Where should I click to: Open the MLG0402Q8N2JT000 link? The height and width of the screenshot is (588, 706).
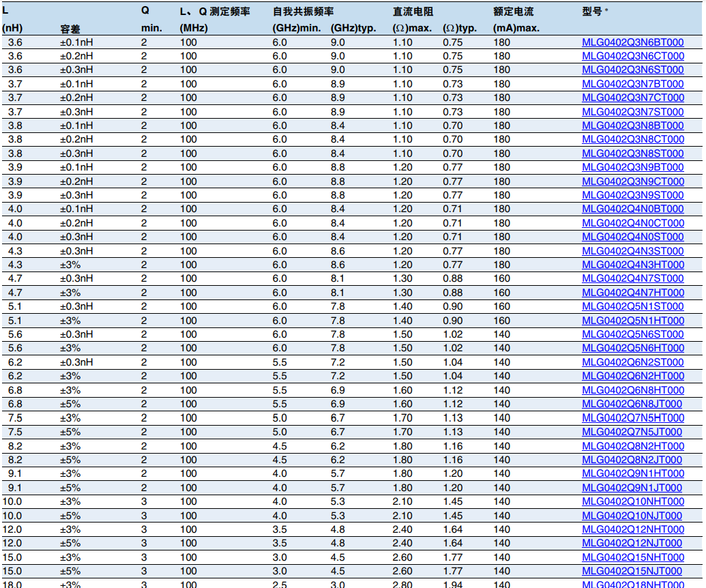632,460
